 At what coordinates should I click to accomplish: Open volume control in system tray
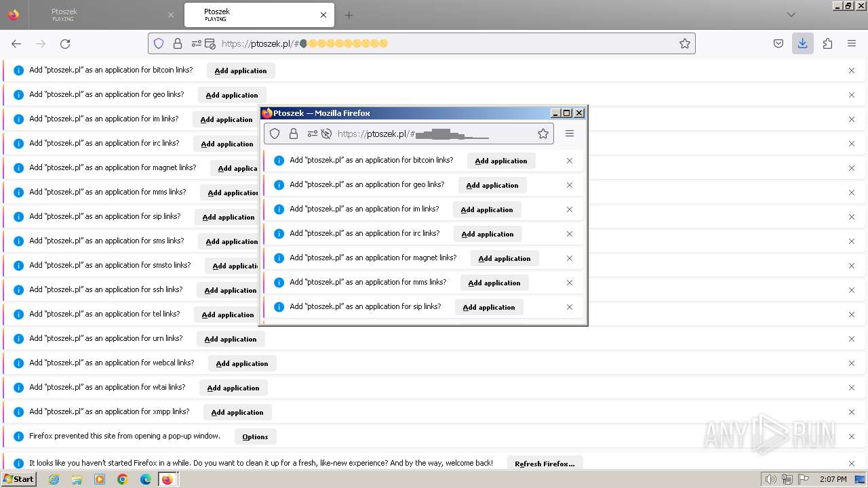771,479
